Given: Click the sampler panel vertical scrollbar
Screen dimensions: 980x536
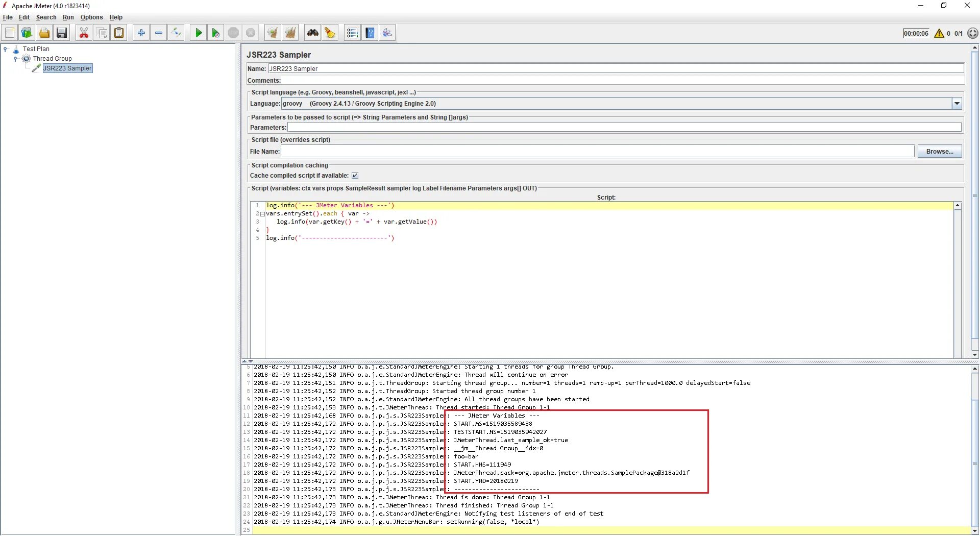Looking at the screenshot, I should click(x=975, y=201).
